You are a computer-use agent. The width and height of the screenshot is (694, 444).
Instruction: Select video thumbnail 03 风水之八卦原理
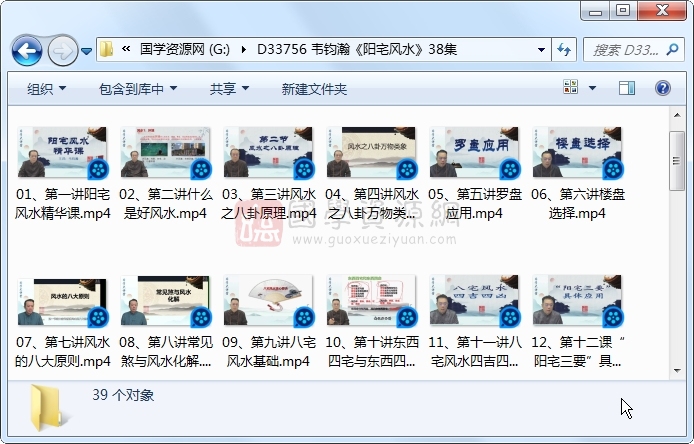coord(268,152)
